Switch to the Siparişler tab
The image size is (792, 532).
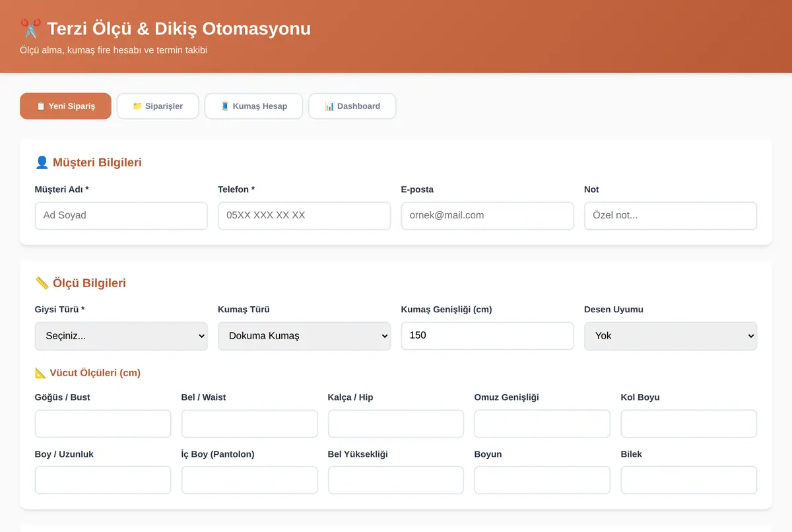[x=158, y=106]
